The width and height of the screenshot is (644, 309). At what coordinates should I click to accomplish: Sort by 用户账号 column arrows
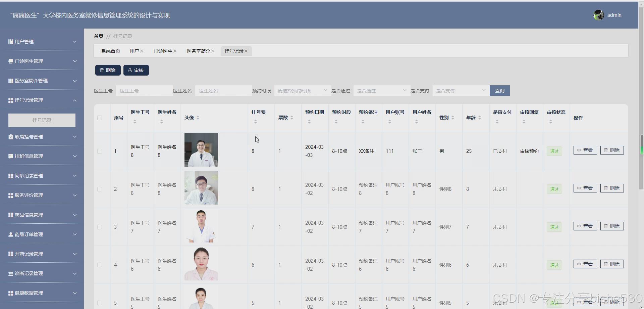tap(390, 122)
